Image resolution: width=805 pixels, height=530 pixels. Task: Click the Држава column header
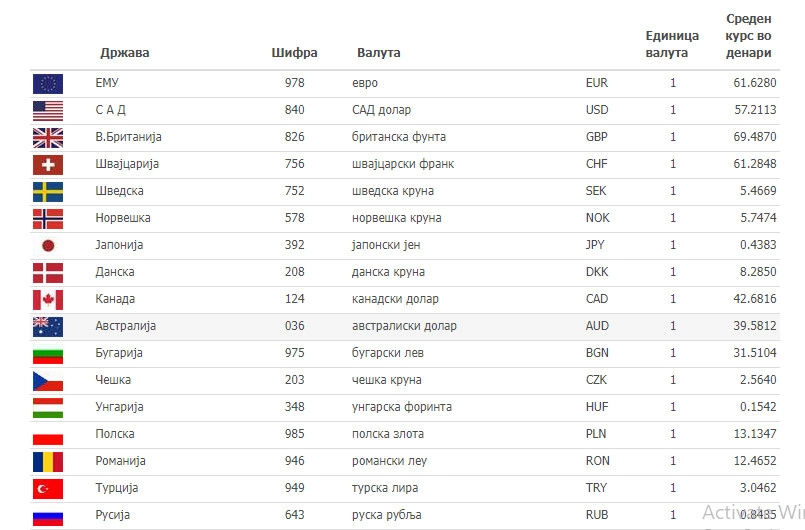click(x=124, y=53)
